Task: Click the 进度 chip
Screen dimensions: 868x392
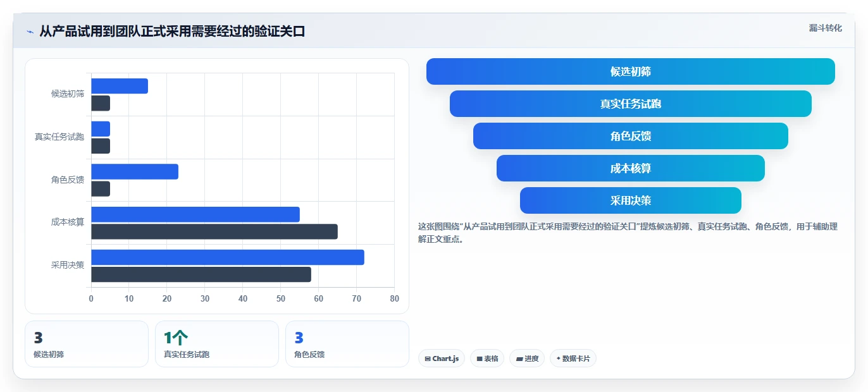Action: [527, 358]
